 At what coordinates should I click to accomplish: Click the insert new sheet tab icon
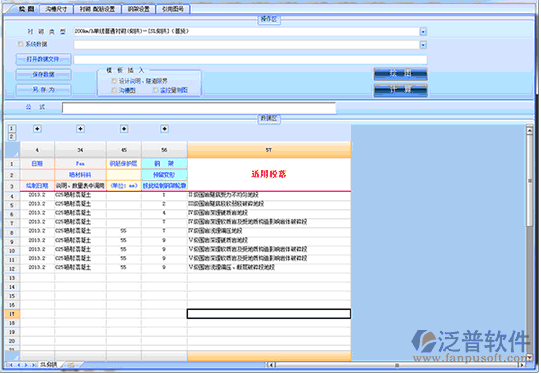(71, 365)
